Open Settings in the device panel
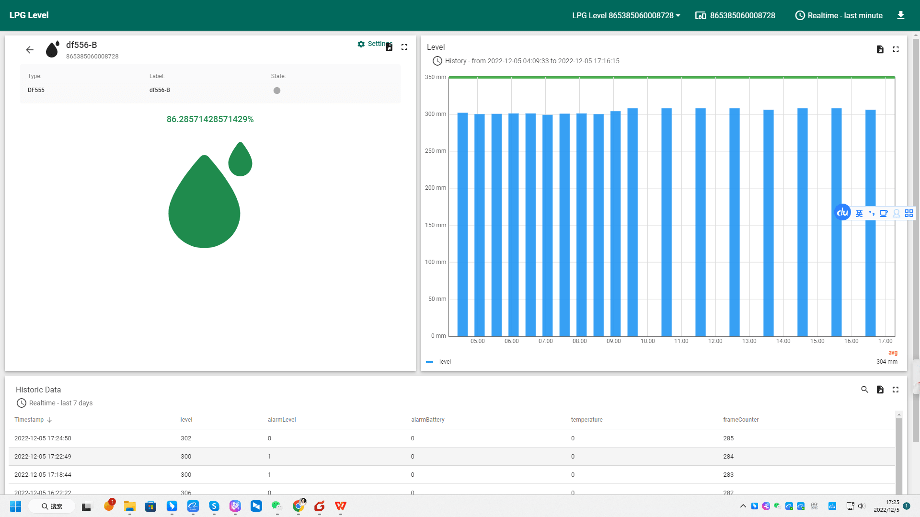 [373, 44]
